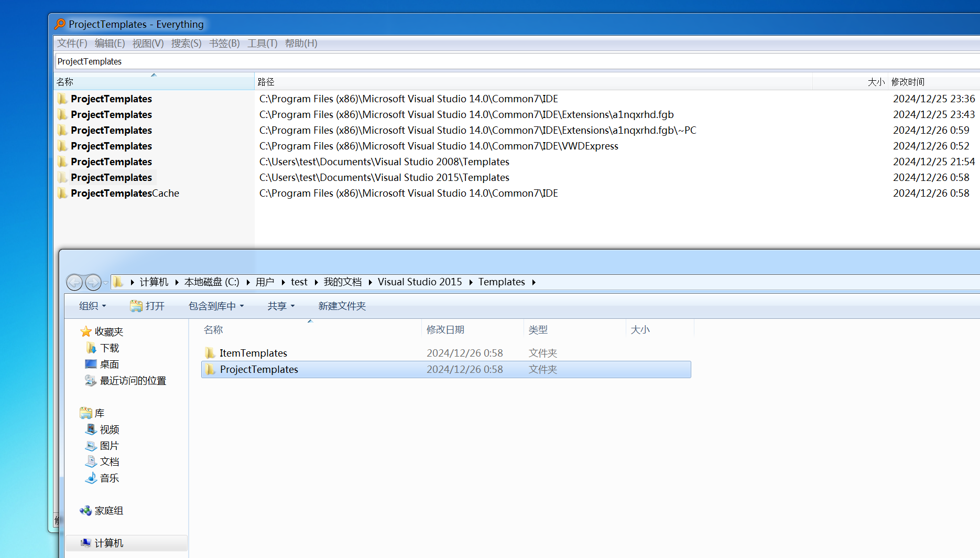Open the 视图(V) menu
Image resolution: width=980 pixels, height=558 pixels.
click(148, 44)
